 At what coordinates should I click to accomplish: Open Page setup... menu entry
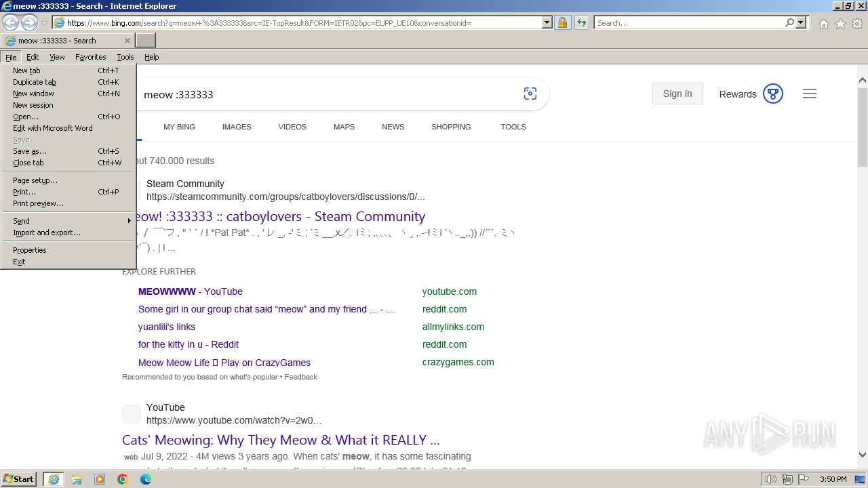click(x=68, y=180)
